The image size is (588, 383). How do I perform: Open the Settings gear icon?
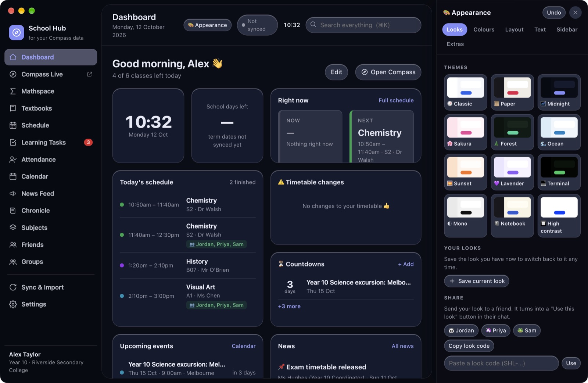(x=13, y=304)
